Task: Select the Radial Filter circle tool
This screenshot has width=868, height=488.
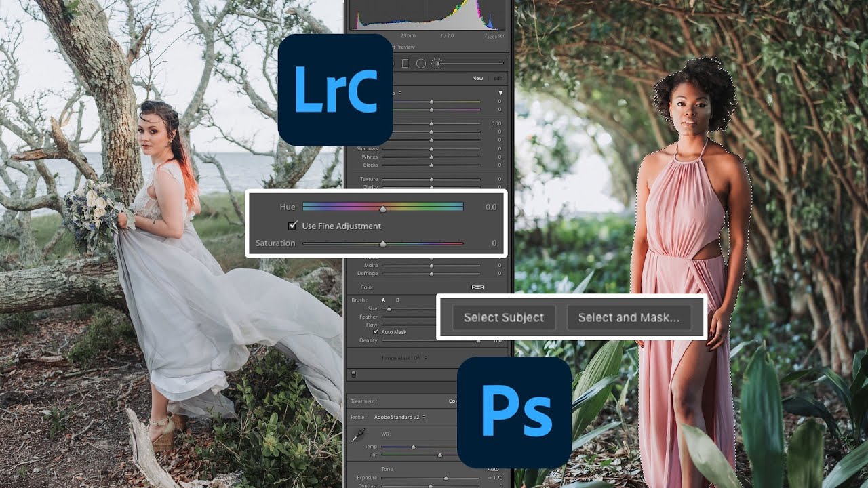Action: tap(420, 63)
